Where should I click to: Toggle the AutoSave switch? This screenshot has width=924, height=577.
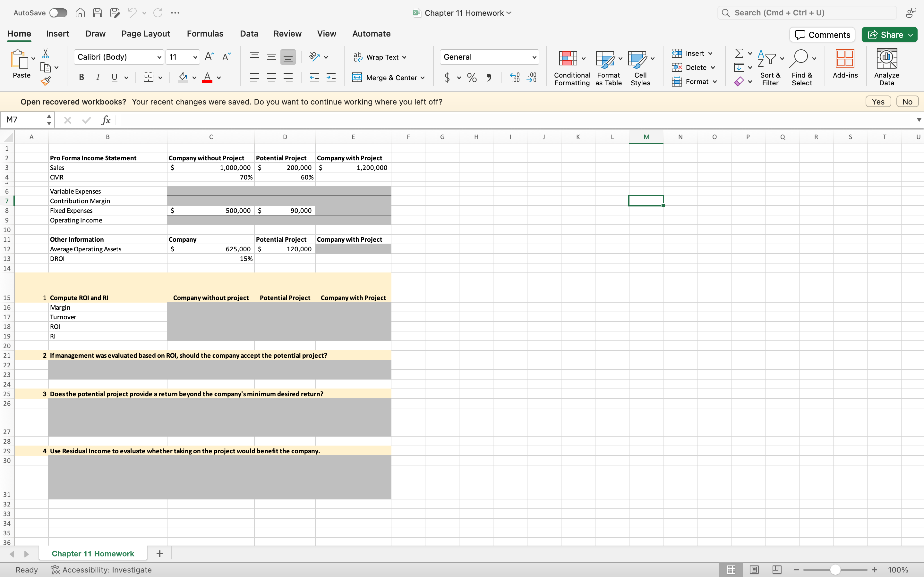point(58,13)
